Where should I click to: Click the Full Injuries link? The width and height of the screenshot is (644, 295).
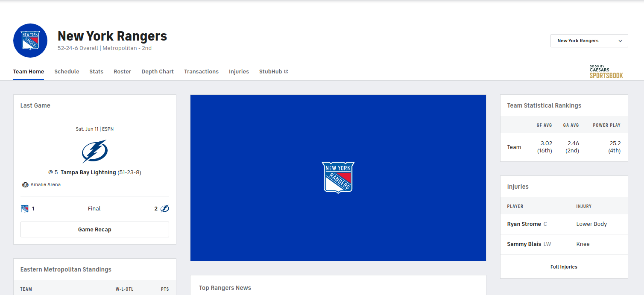coord(564,267)
